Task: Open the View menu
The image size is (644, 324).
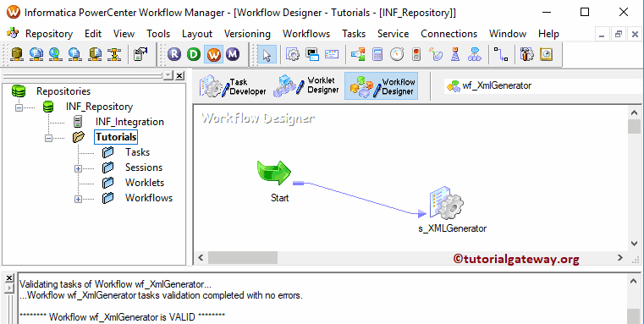Action: click(124, 34)
